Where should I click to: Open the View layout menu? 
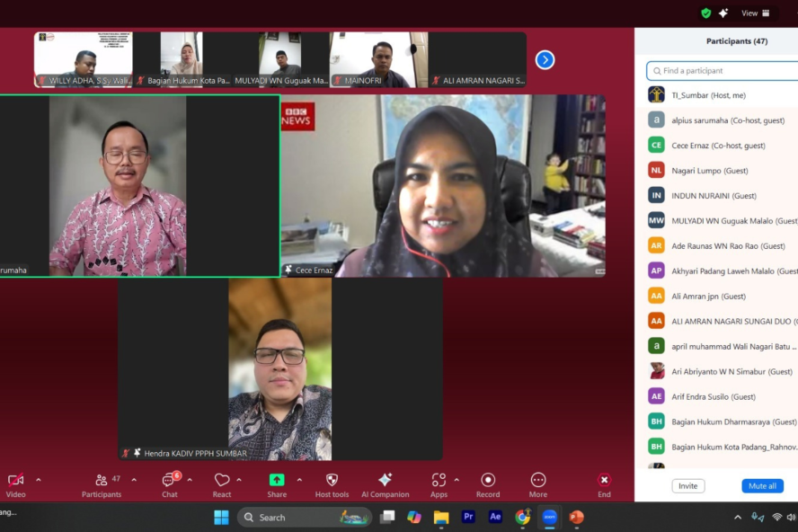pos(755,13)
